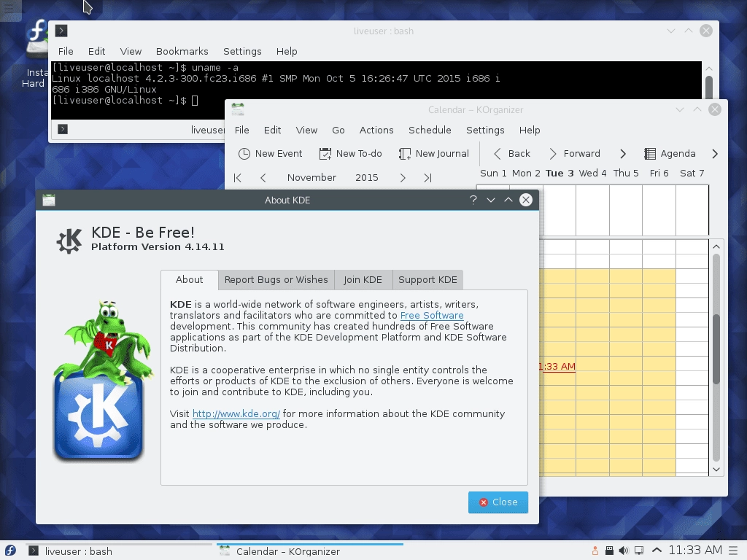Image resolution: width=747 pixels, height=560 pixels.
Task: Switch to Agenda view
Action: coord(670,153)
